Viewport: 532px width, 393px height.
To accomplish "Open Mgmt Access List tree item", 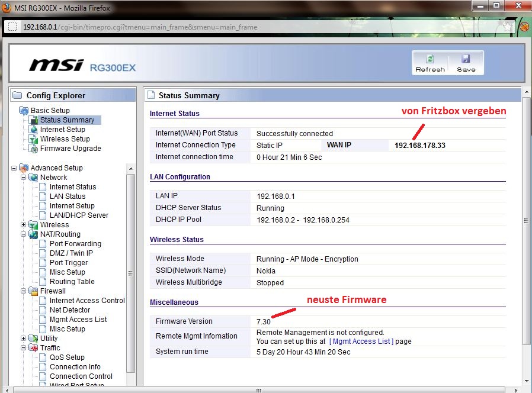I will (78, 320).
